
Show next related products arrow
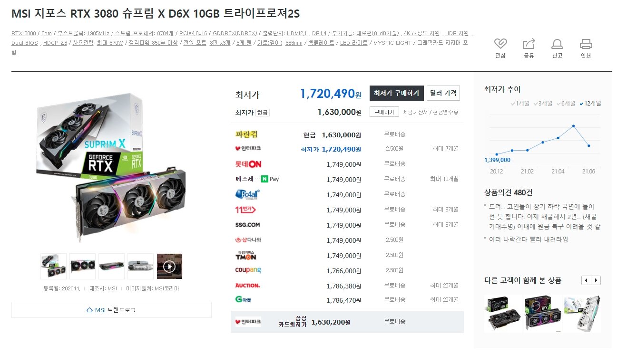(x=596, y=280)
